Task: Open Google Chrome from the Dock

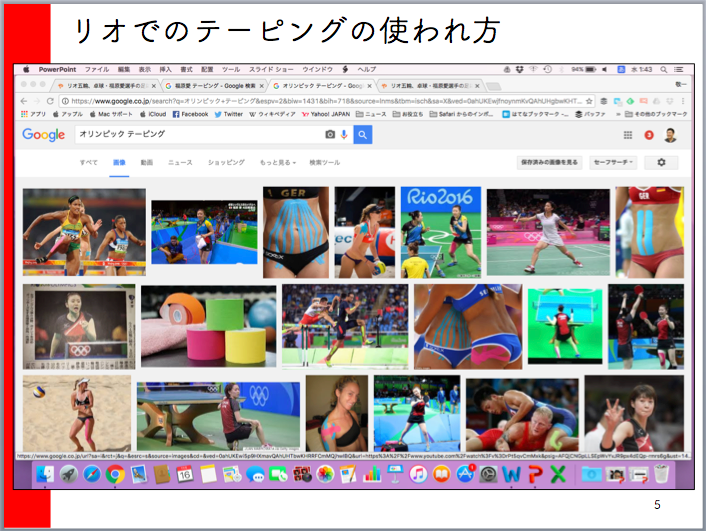Action: (115, 475)
